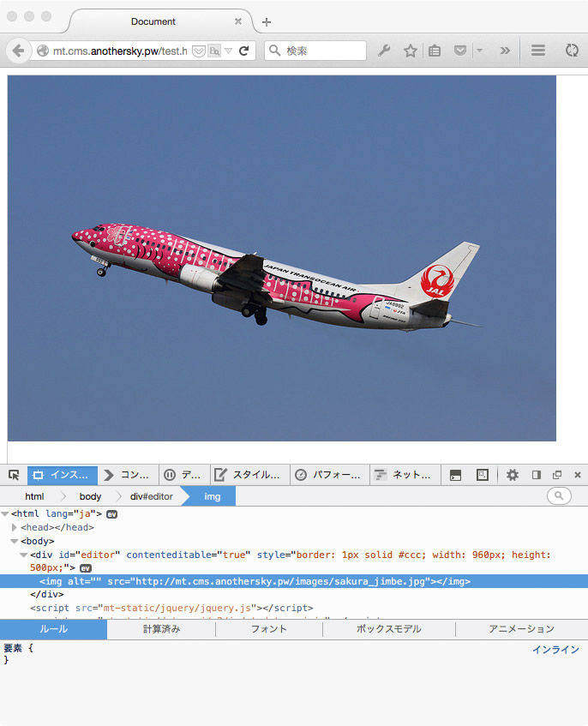Select body in the breadcrumb bar

coord(90,496)
